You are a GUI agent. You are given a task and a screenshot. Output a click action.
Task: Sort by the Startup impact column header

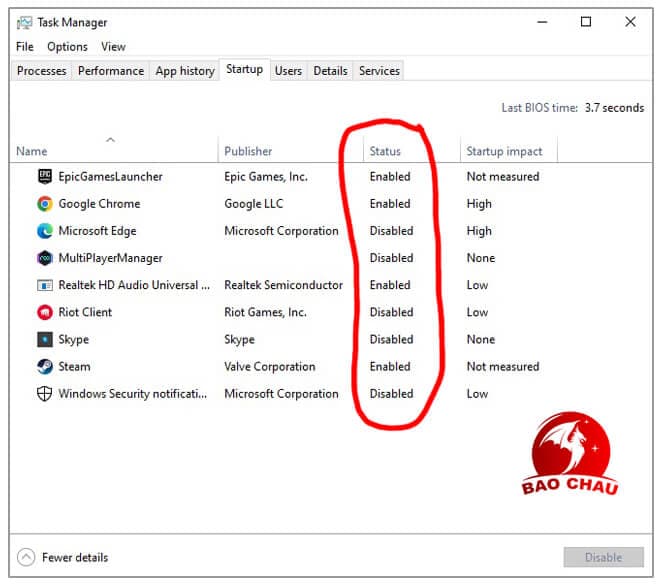509,150
